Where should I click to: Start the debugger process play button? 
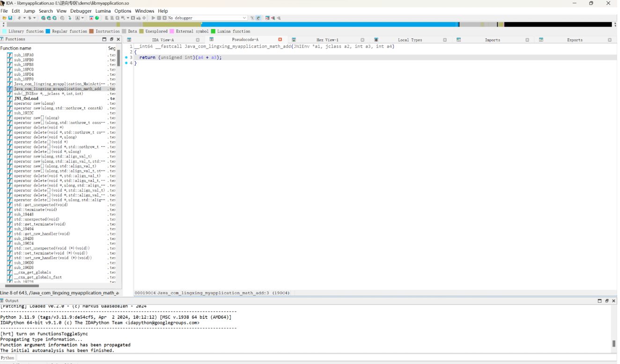[153, 18]
